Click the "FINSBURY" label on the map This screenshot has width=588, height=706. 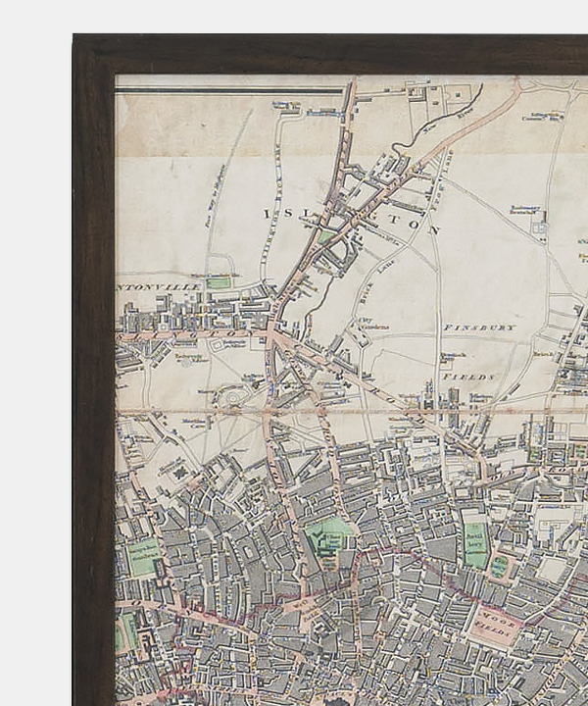(479, 328)
